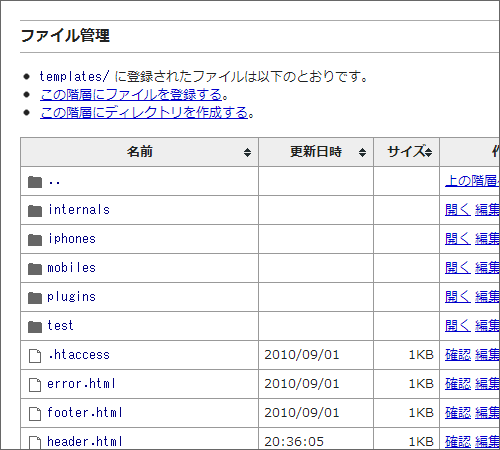The image size is (500, 450).
Task: Select the 'mobiles' folder name text
Action: (x=72, y=268)
